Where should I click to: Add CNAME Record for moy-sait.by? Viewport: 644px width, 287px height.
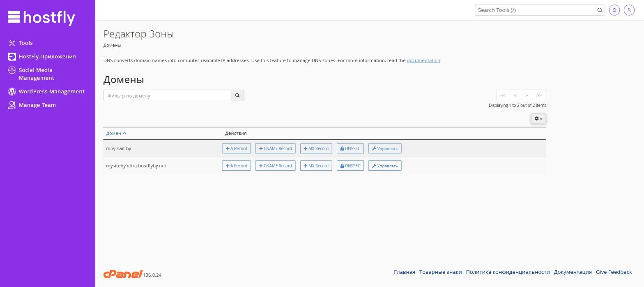(x=275, y=148)
